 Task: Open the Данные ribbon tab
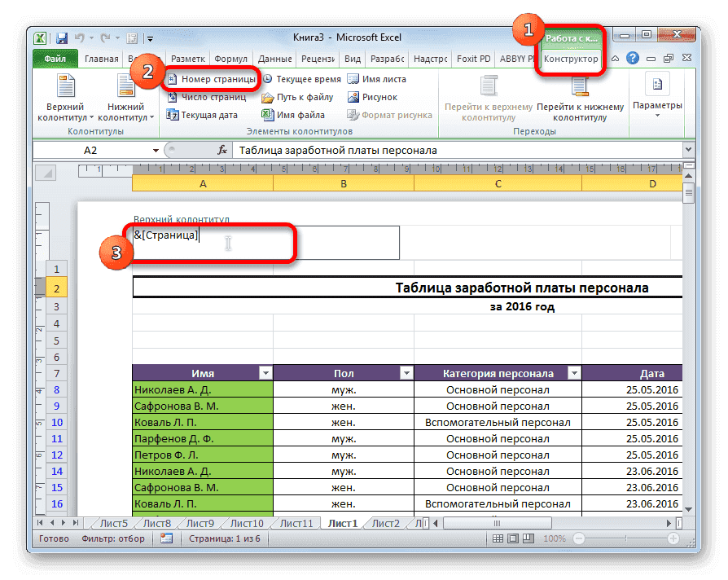274,58
